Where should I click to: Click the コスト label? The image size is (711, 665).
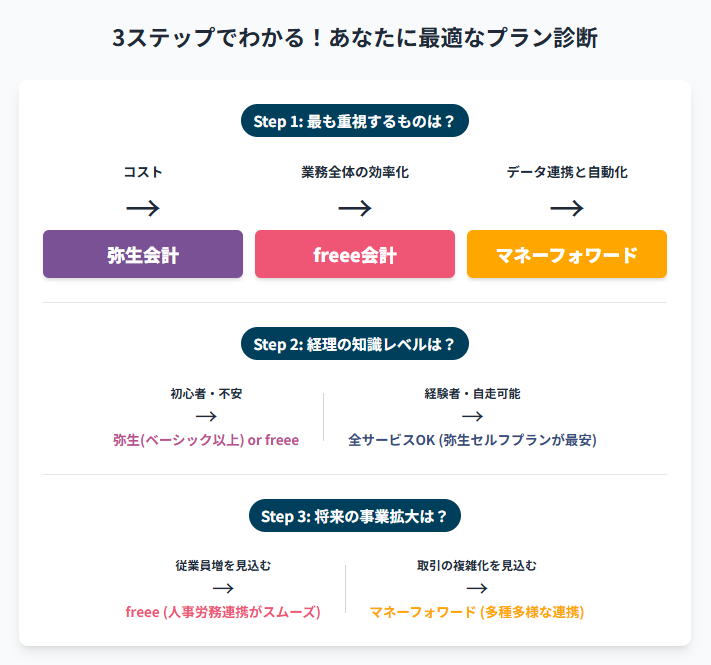[143, 172]
